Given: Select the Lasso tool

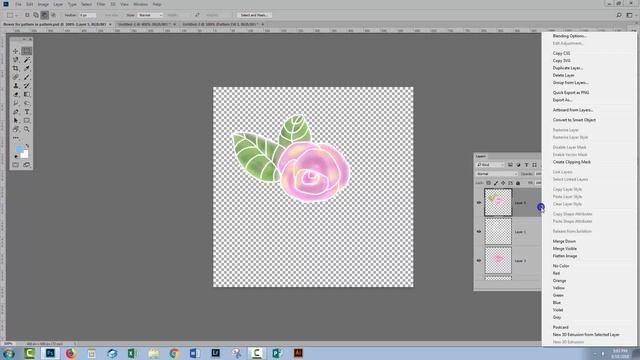Looking at the screenshot, I should tap(16, 60).
